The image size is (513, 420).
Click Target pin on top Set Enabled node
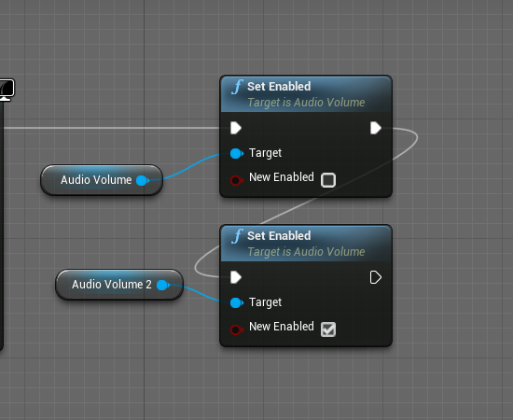pos(237,153)
